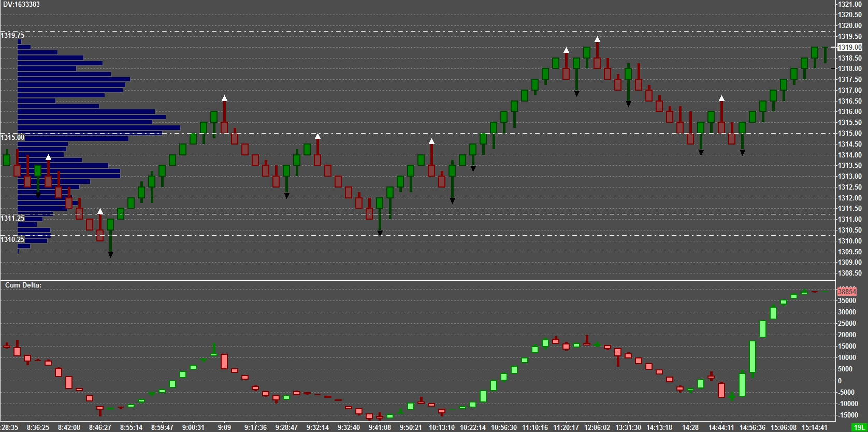Click the 8:42:08 time label
Viewport: 868px width, 432px height.
click(69, 427)
